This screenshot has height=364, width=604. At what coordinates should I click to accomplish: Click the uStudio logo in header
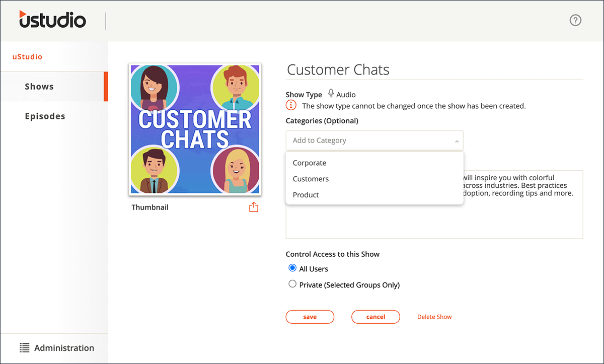53,20
